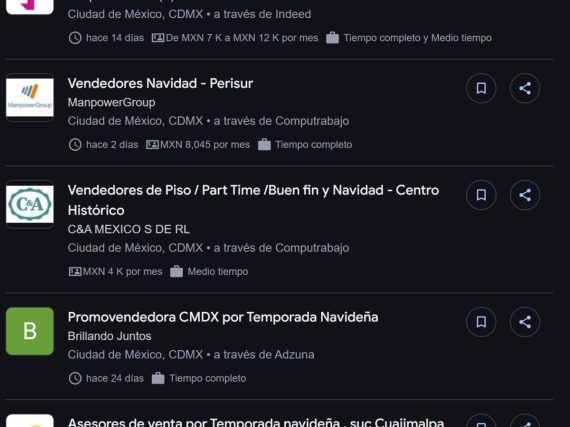Share the C&A Centro Histórico job
This screenshot has width=570, height=427.
coord(525,195)
